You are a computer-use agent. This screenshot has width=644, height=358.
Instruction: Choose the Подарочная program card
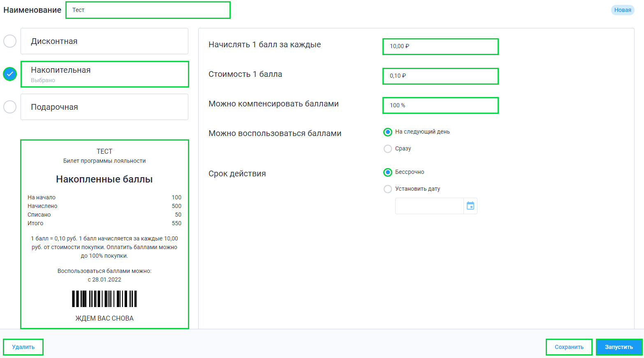104,107
